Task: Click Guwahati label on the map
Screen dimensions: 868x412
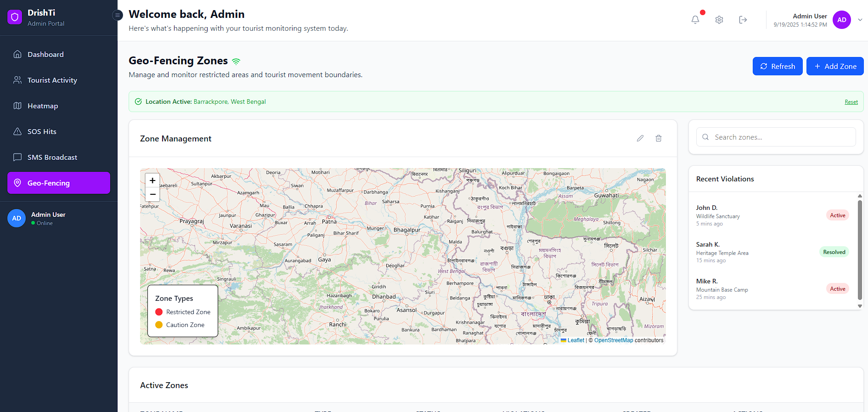Action: click(606, 195)
